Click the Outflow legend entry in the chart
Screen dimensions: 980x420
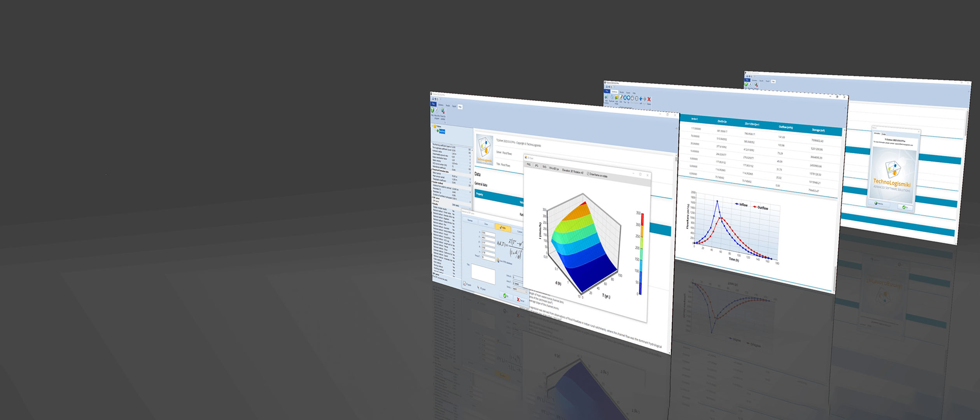[x=761, y=208]
